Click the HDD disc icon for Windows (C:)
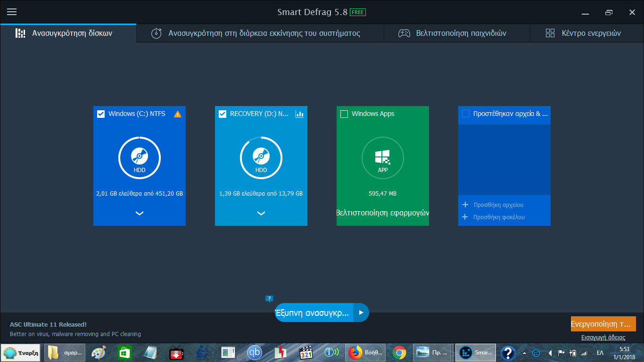This screenshot has height=362, width=644. (x=140, y=157)
